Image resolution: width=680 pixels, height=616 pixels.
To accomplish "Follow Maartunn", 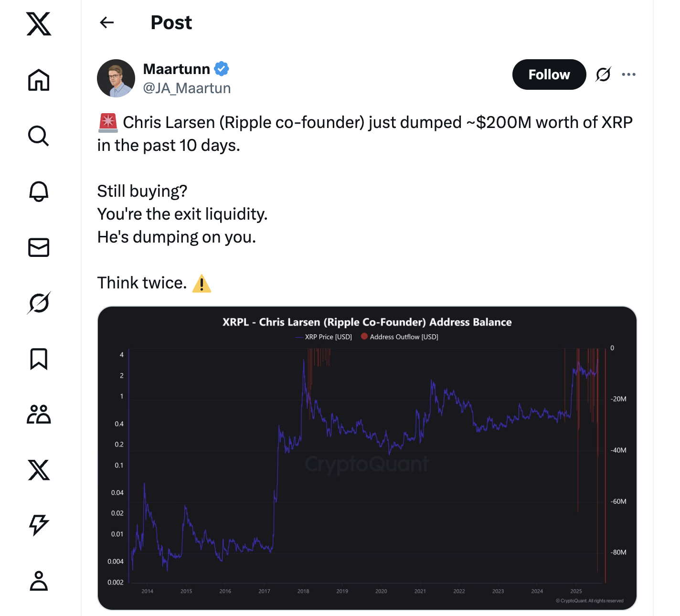I will pos(549,74).
